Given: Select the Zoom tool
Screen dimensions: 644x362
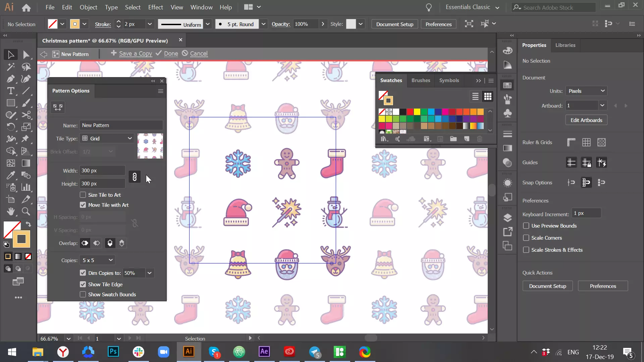Looking at the screenshot, I should [x=26, y=211].
